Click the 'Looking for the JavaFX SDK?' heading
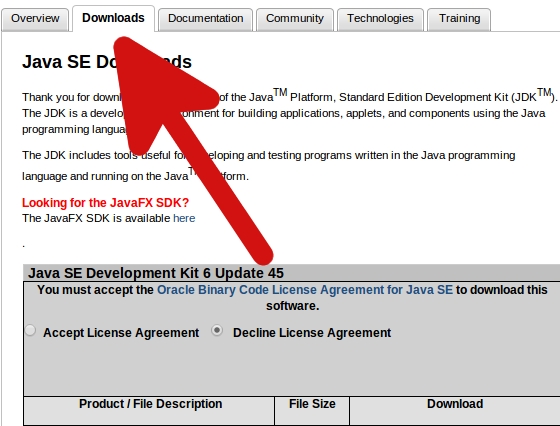 coord(105,202)
